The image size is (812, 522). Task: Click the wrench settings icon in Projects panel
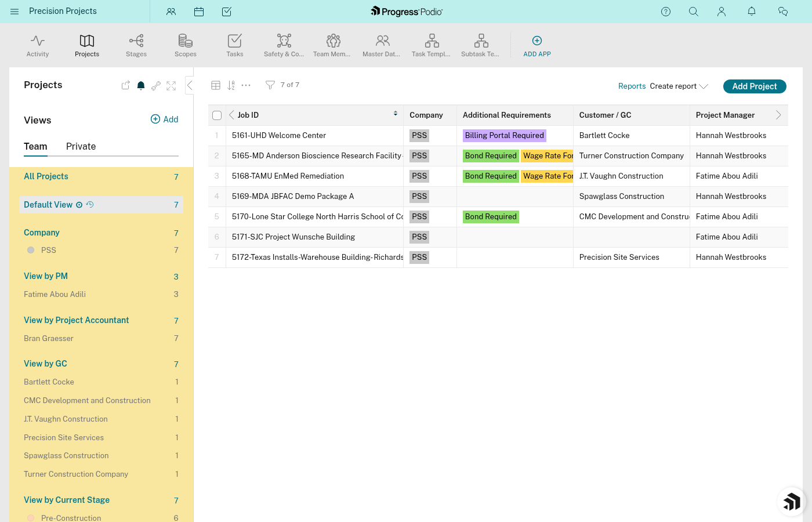pos(155,85)
